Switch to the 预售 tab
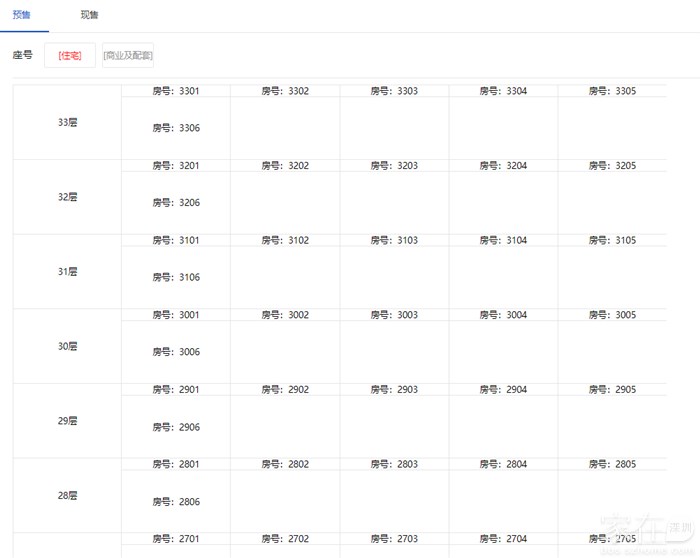The height and width of the screenshot is (558, 700). point(21,15)
